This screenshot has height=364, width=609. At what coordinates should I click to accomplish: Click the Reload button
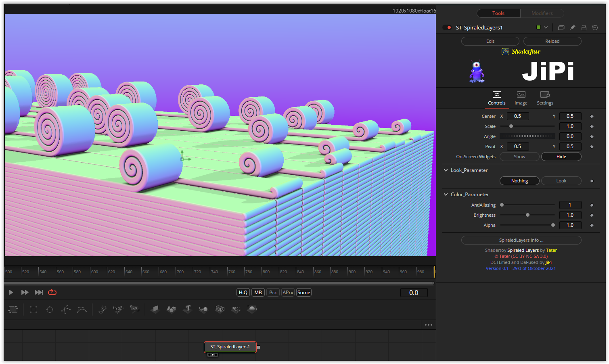pos(552,41)
